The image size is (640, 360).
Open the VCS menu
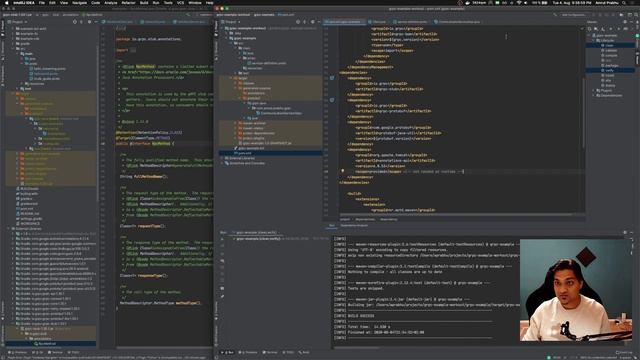point(180,2)
